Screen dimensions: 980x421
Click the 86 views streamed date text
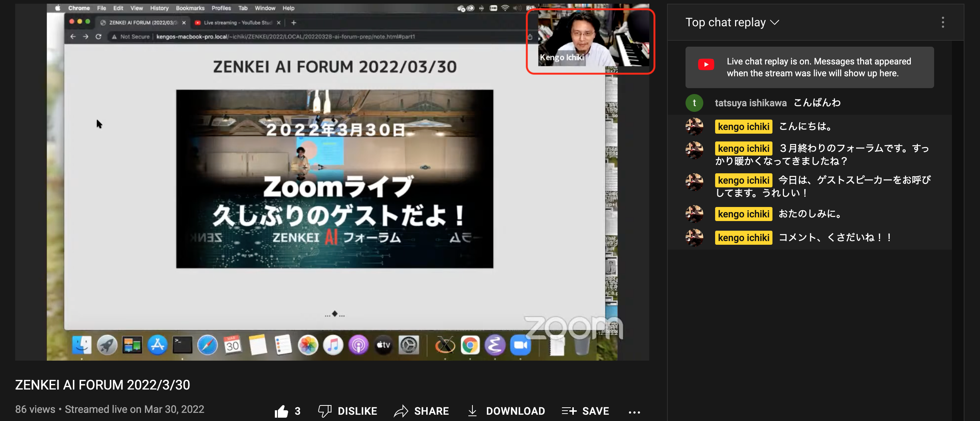110,409
